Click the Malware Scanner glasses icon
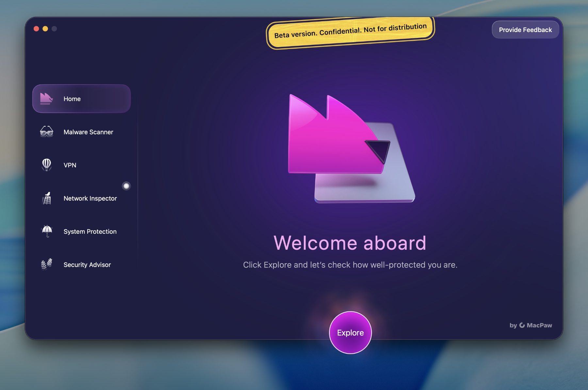 [46, 132]
